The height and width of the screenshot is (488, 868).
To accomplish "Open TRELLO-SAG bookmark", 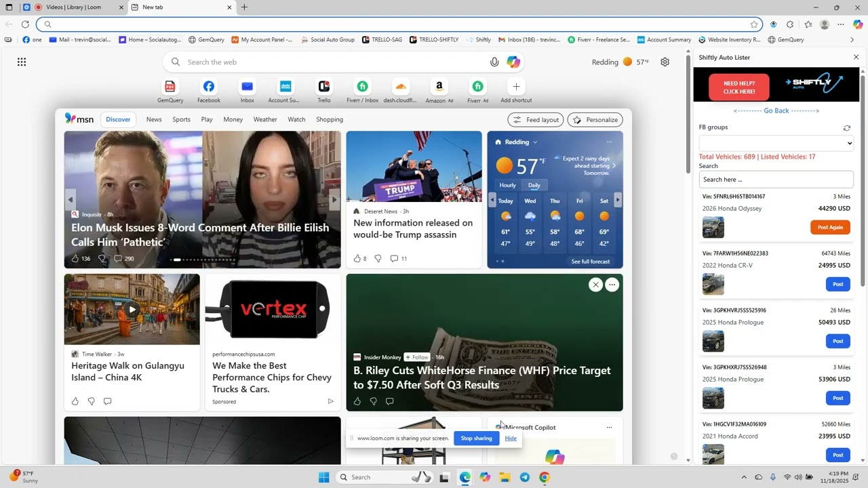I will [382, 39].
